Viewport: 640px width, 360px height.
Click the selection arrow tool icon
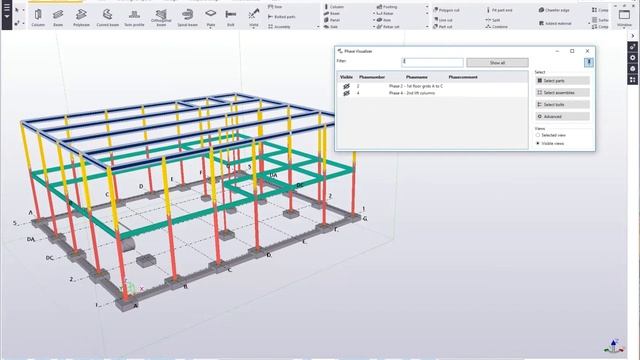tap(17, 10)
